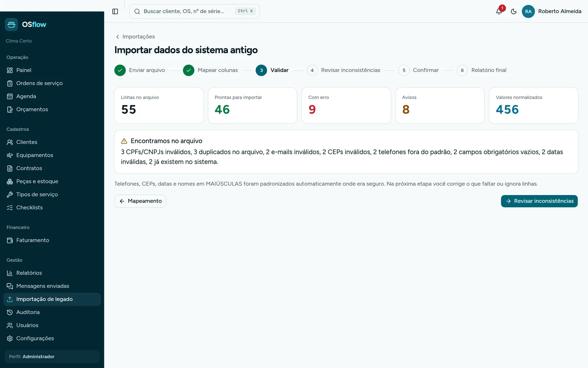Click the Contratos document icon
Image resolution: width=588 pixels, height=368 pixels.
coord(10,168)
